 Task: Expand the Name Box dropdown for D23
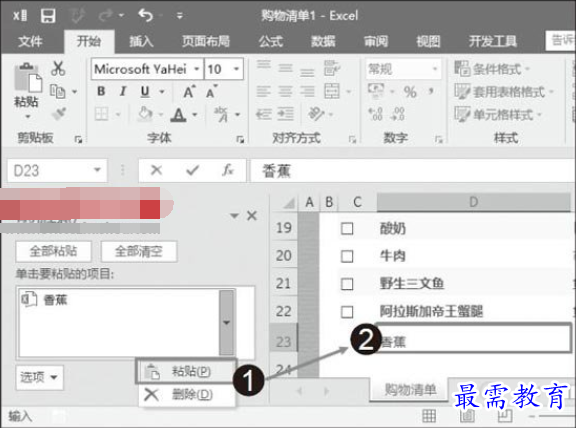97,170
